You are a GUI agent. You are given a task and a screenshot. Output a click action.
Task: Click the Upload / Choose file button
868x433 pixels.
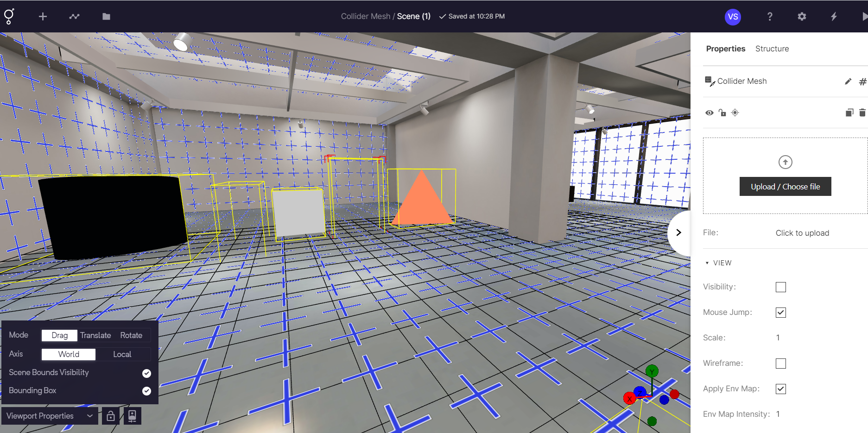(x=785, y=187)
